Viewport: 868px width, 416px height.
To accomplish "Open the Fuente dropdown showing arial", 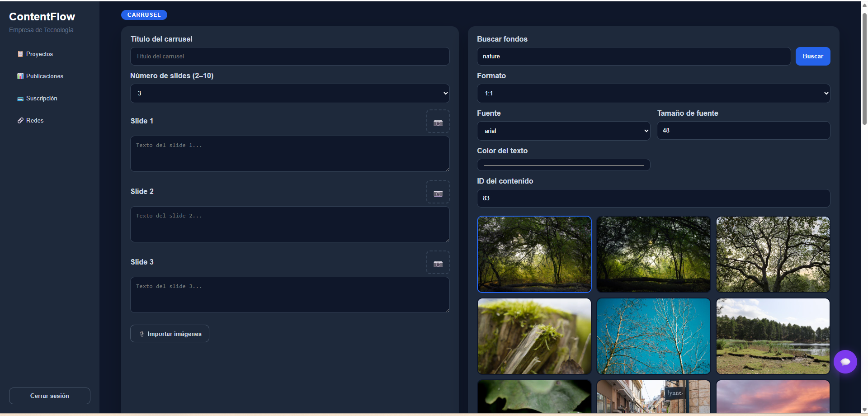I will pos(564,131).
